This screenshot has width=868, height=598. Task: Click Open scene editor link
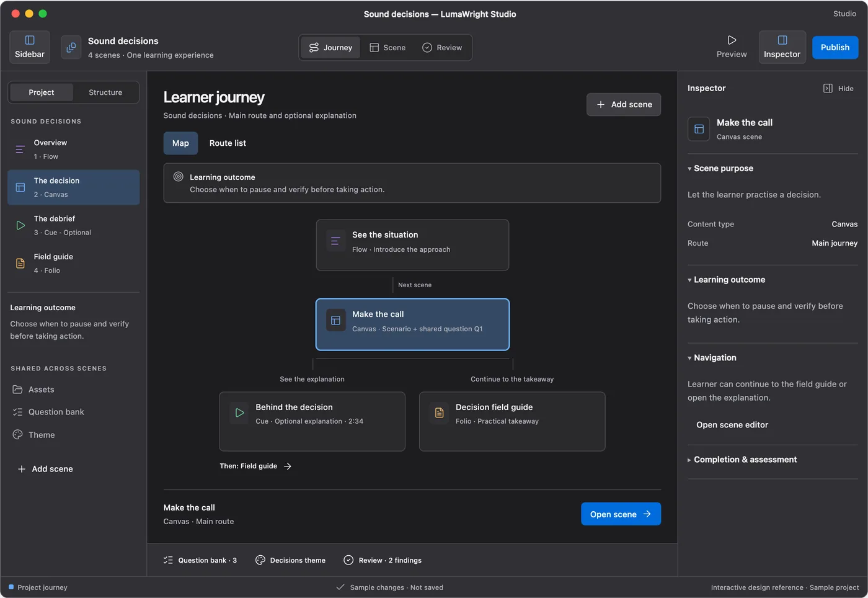(x=732, y=425)
